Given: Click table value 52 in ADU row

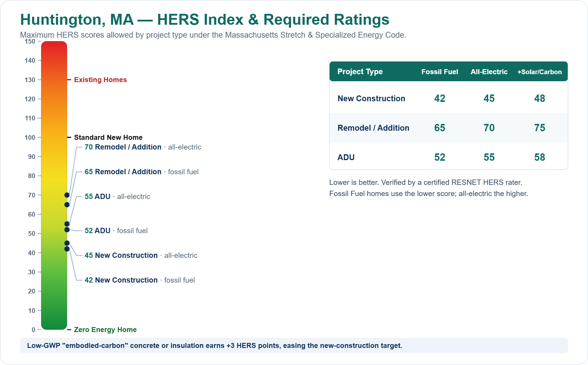Looking at the screenshot, I should coord(440,157).
